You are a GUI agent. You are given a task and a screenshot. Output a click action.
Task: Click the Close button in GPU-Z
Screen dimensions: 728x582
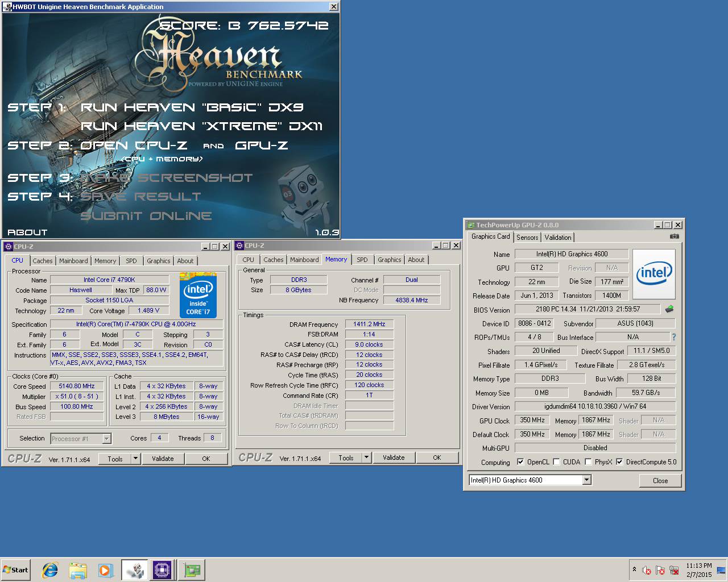click(660, 480)
